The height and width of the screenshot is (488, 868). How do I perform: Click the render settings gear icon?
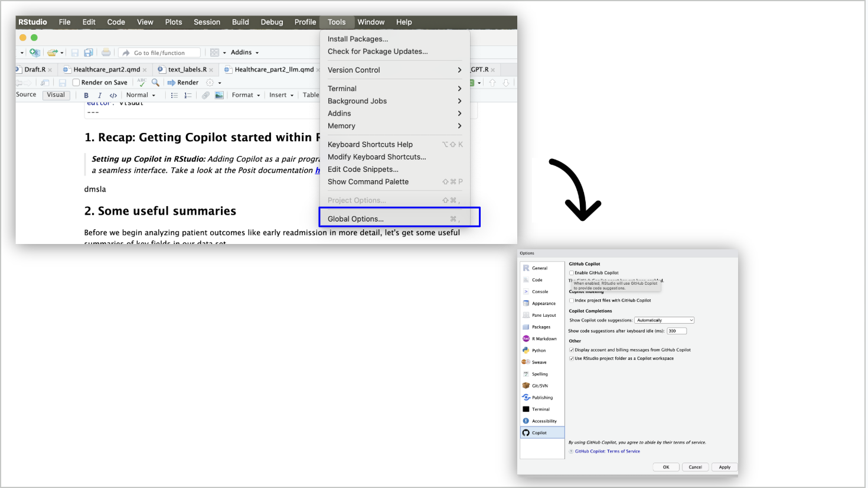tap(210, 82)
